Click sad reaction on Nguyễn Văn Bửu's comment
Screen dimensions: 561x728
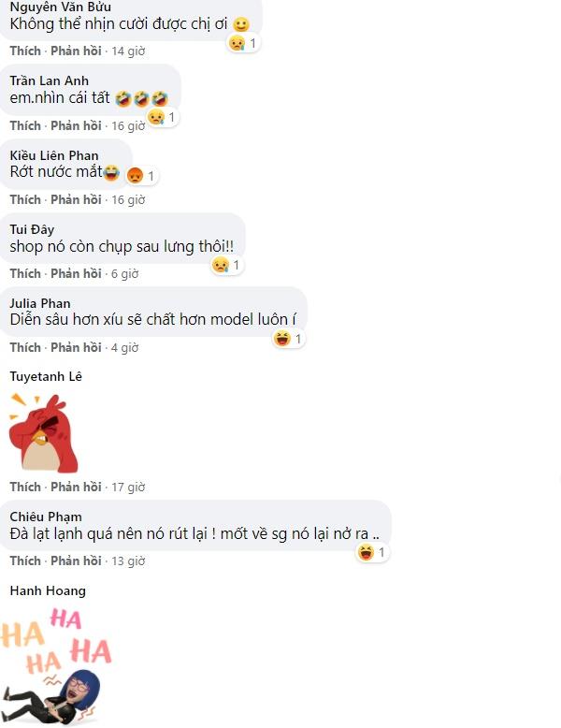click(x=243, y=43)
